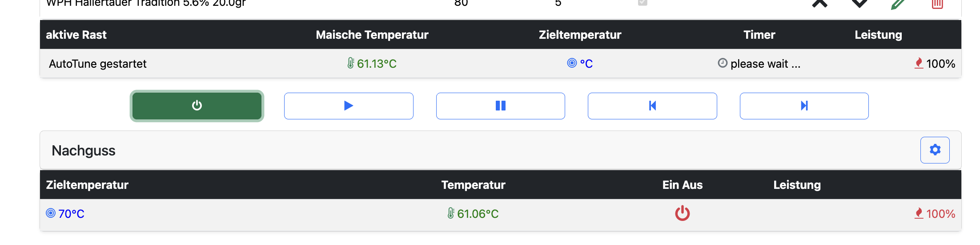980x245 pixels.
Task: Click the green power button
Action: pyautogui.click(x=197, y=106)
